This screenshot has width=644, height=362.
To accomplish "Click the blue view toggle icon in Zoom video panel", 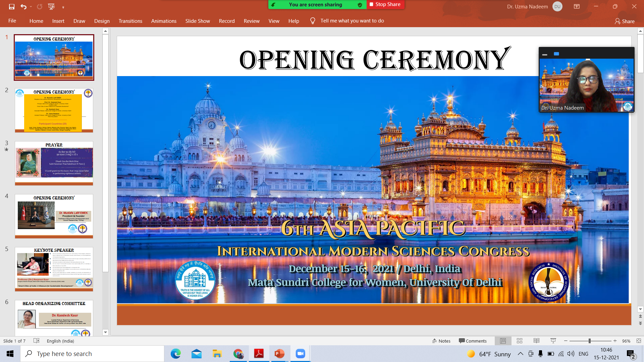I will coord(556,54).
